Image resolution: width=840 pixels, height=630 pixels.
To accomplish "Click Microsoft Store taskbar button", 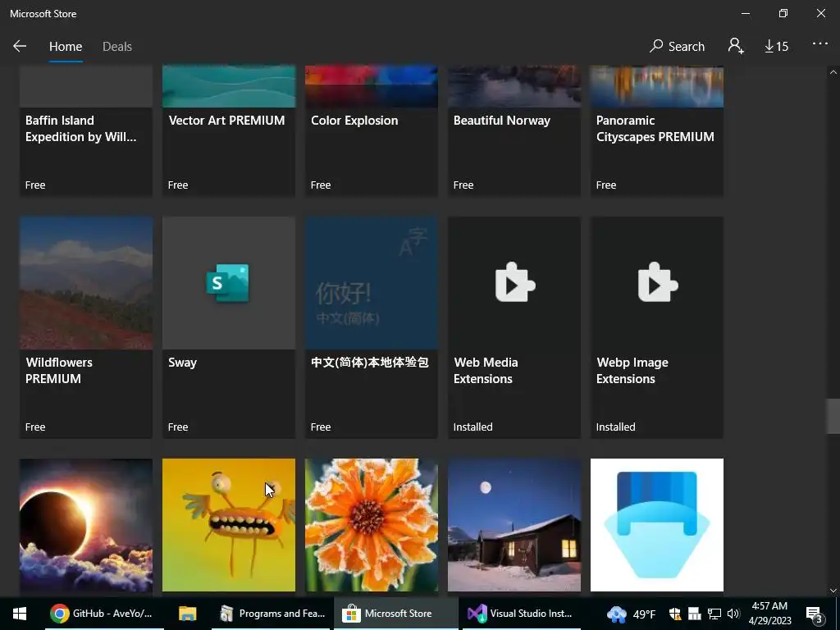I will tap(396, 614).
